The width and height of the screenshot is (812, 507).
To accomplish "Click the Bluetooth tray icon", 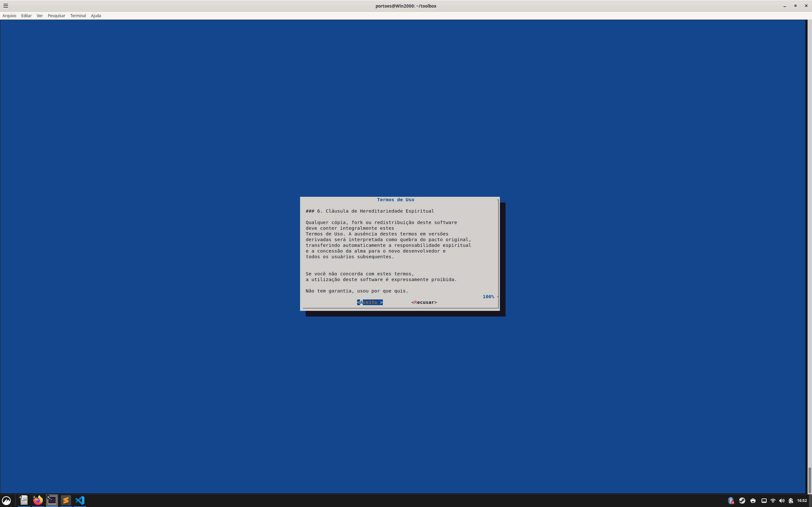I will (730, 501).
